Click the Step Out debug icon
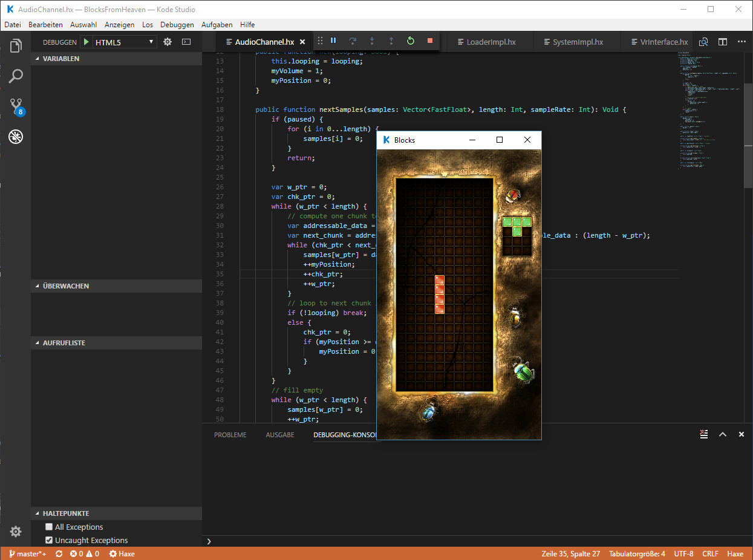The height and width of the screenshot is (560, 753). [x=391, y=41]
